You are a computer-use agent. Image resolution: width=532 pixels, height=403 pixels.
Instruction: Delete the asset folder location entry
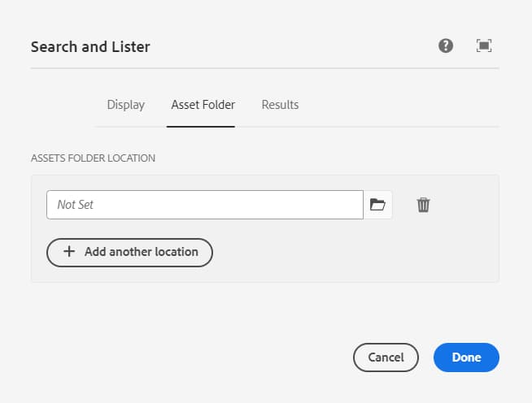click(x=423, y=205)
